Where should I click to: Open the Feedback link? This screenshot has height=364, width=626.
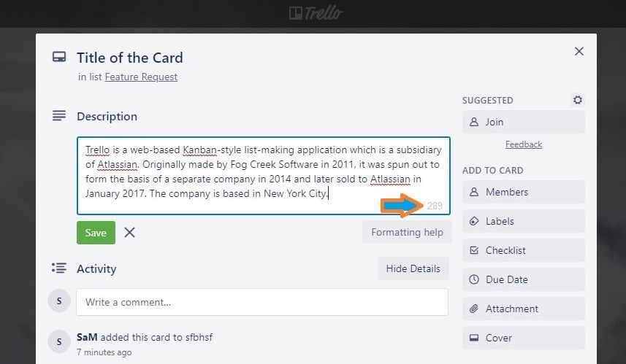tap(524, 144)
